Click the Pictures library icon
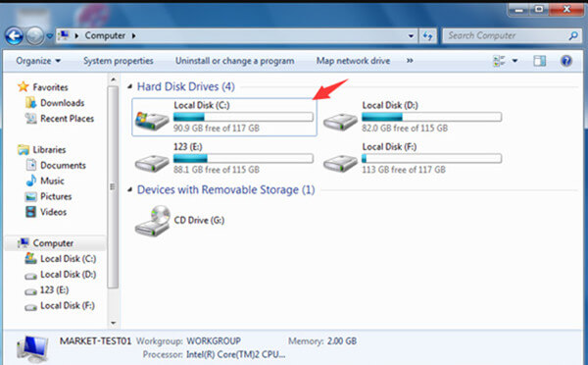 [30, 196]
